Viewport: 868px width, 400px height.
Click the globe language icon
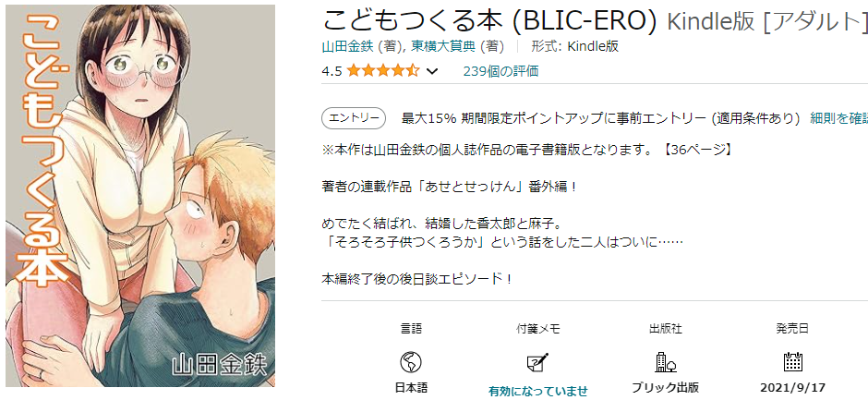pyautogui.click(x=411, y=362)
